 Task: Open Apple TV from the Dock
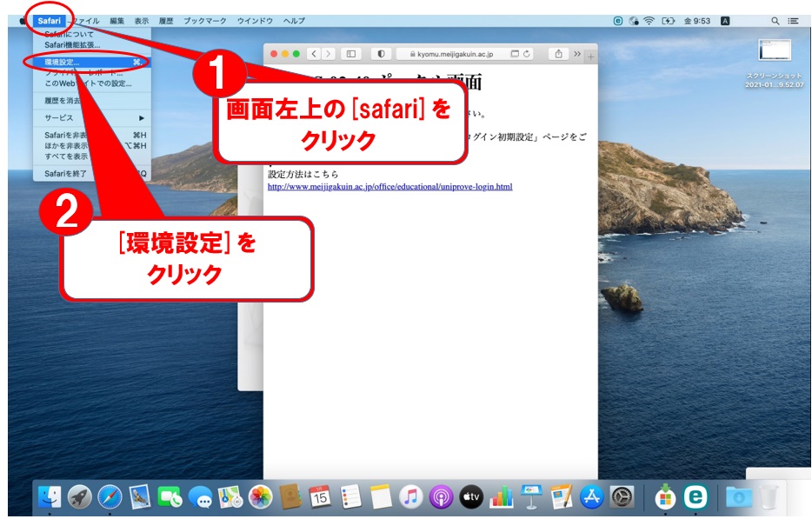click(x=471, y=496)
